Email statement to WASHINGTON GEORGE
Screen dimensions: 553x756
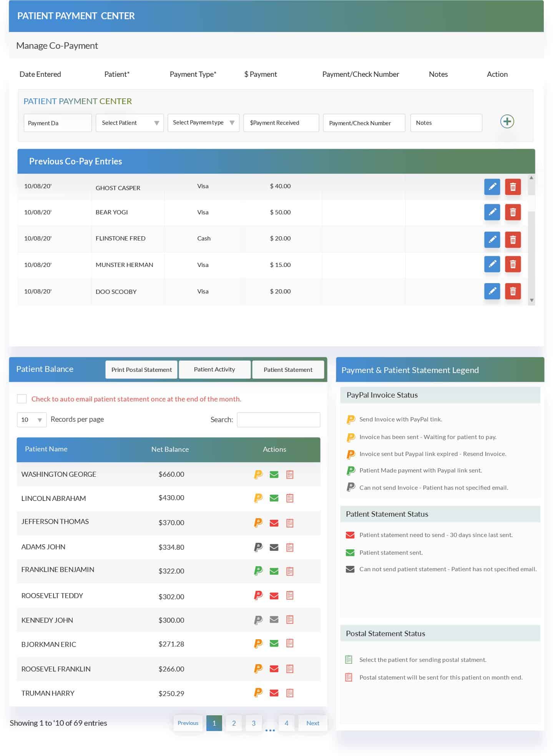(274, 474)
